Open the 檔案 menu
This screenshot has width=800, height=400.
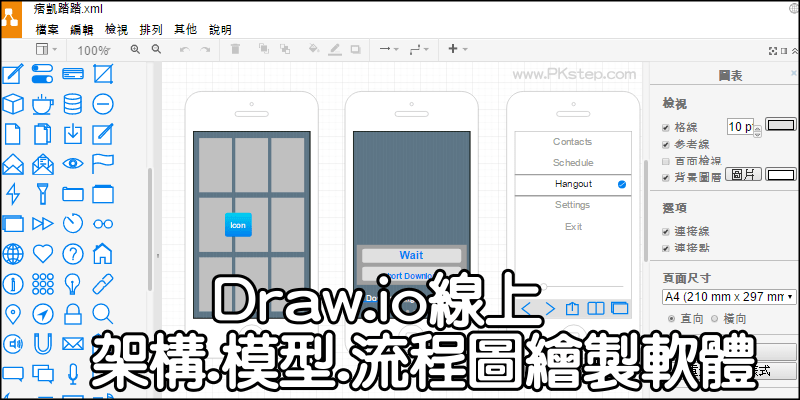[47, 30]
